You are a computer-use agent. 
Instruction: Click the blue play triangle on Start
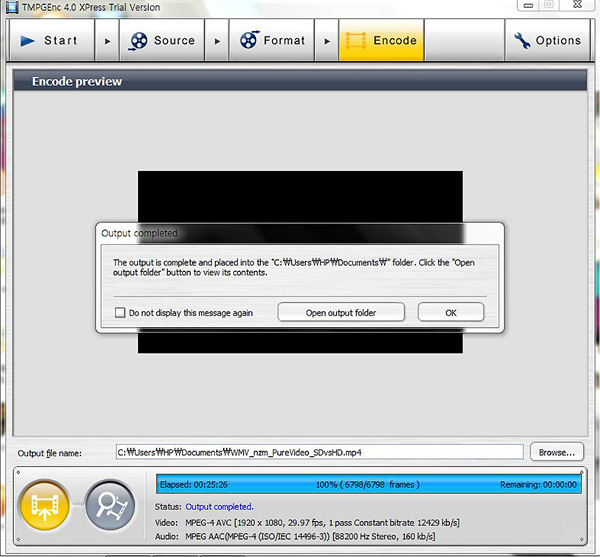(27, 41)
